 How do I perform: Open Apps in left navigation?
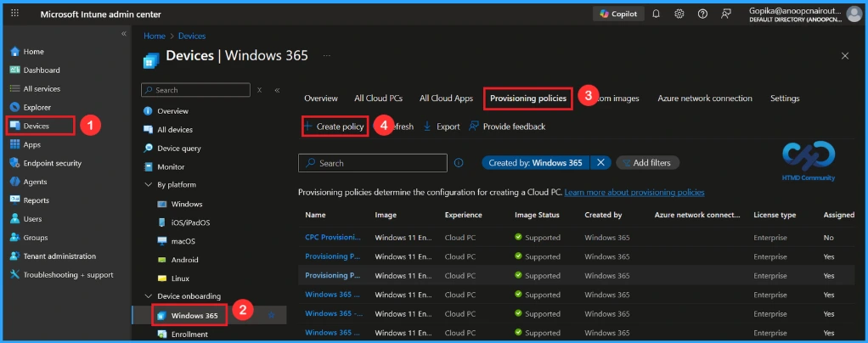tap(32, 144)
